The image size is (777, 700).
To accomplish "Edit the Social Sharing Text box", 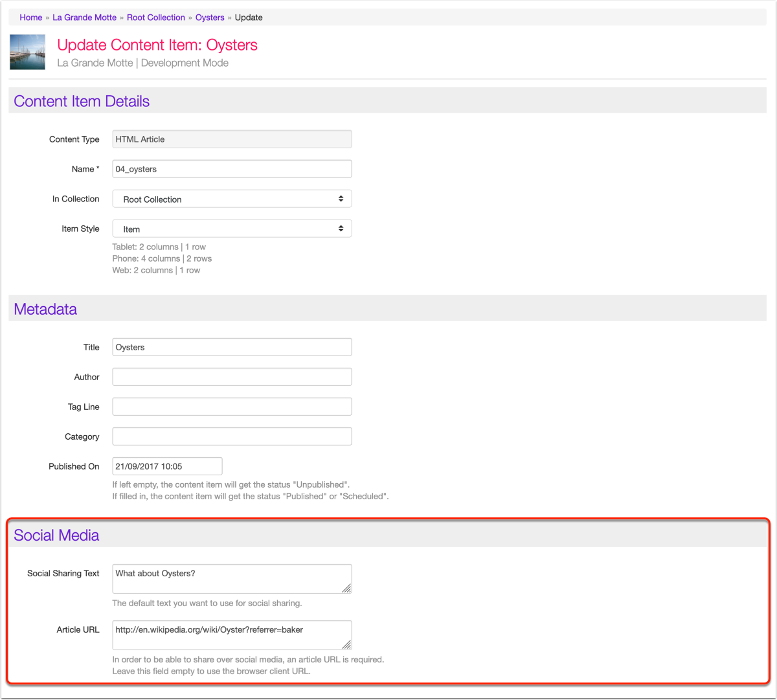I will (x=232, y=579).
